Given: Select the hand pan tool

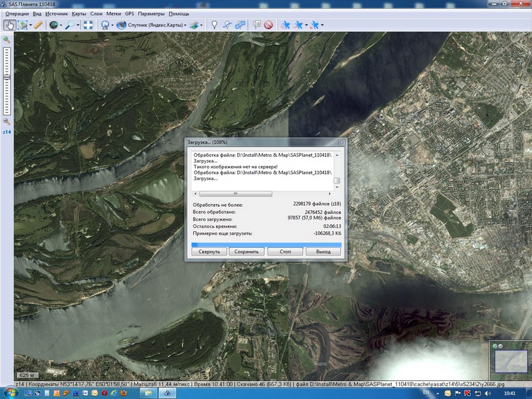Looking at the screenshot, I should click(9, 25).
